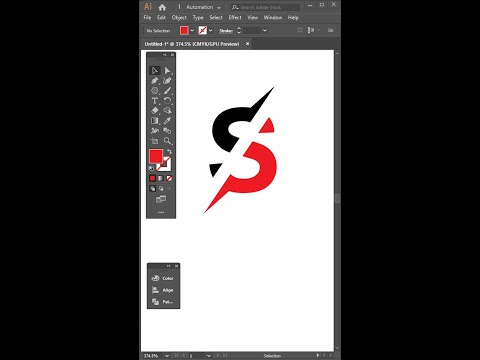The width and height of the screenshot is (480, 360).
Task: Select the Shape Builder tool
Action: [x=167, y=111]
